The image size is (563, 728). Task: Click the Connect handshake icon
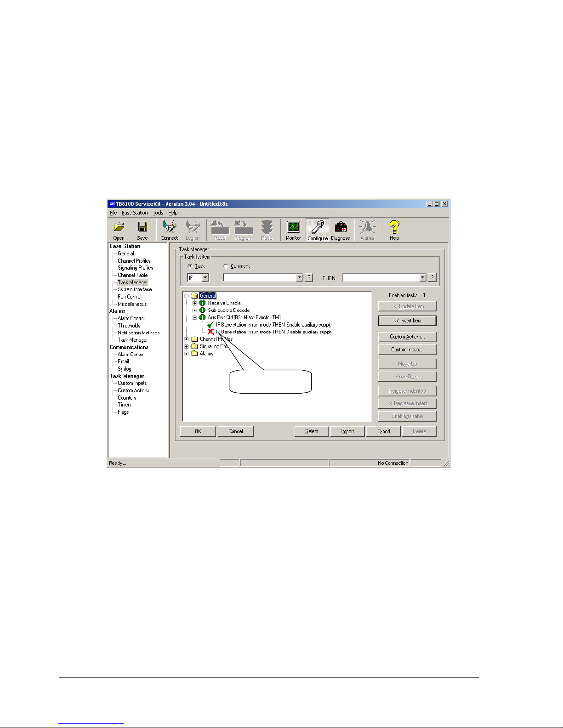point(170,227)
